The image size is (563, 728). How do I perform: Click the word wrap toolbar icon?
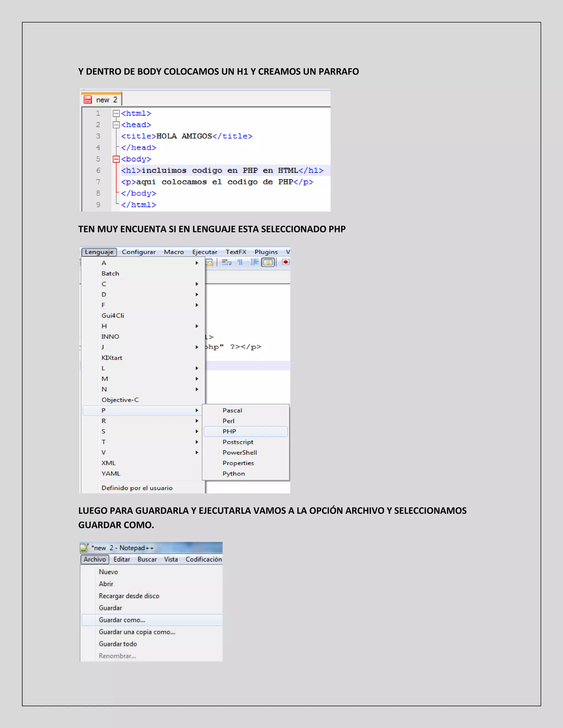[227, 262]
